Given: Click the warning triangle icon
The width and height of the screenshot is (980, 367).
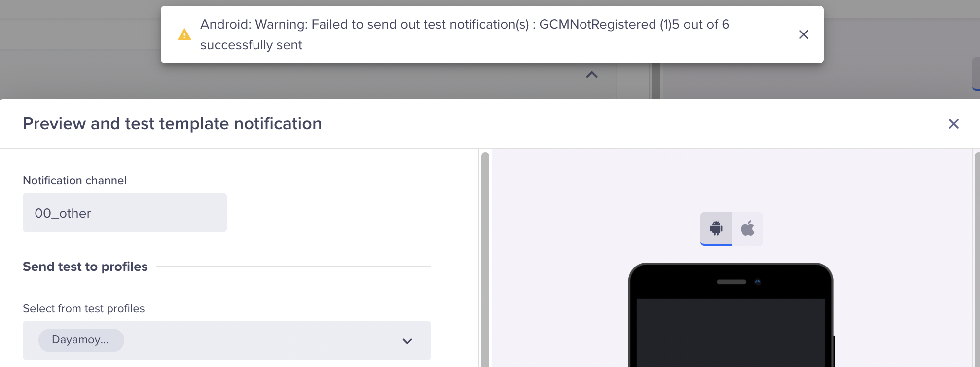Looking at the screenshot, I should pyautogui.click(x=184, y=34).
